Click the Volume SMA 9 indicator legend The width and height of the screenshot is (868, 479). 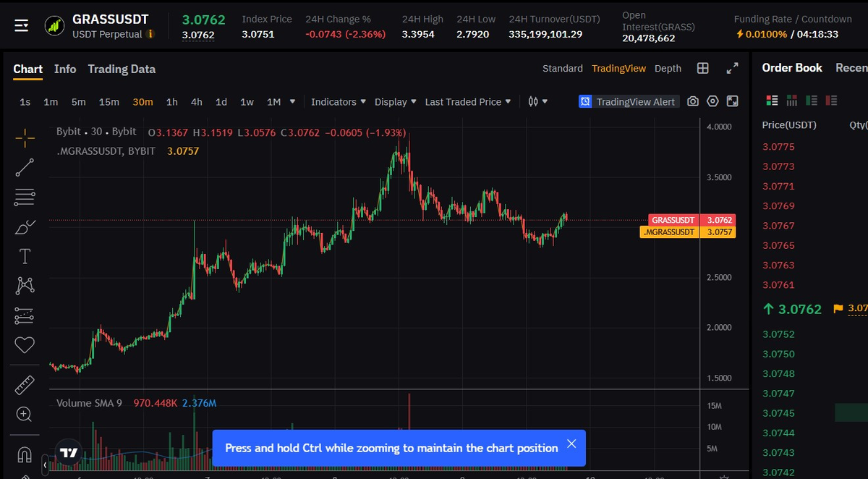(89, 402)
